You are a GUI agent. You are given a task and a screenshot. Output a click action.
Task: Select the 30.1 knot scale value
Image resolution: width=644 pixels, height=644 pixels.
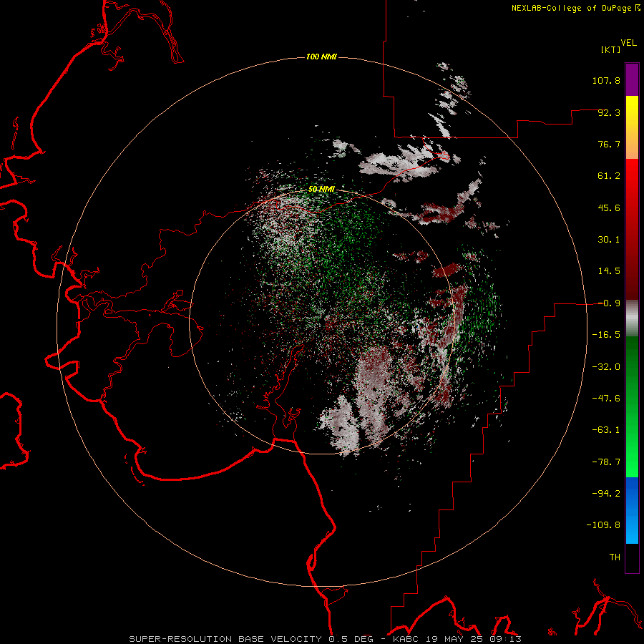[609, 240]
